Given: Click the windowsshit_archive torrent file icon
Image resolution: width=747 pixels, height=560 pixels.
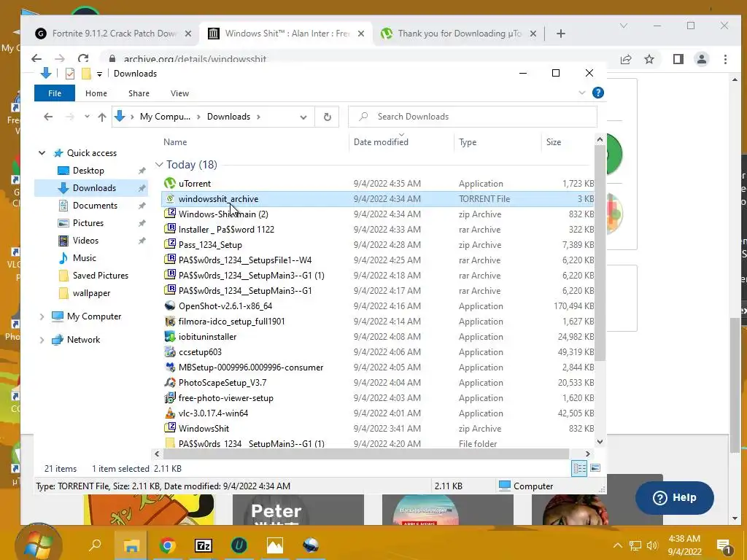Looking at the screenshot, I should pos(170,199).
